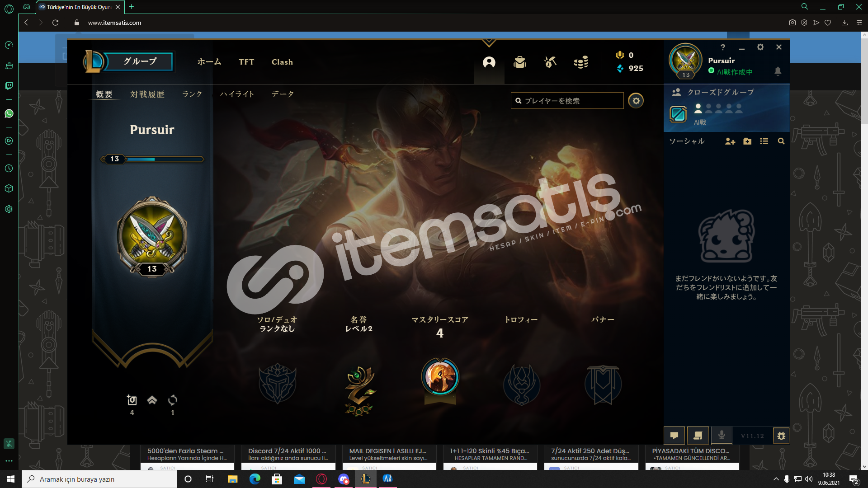Open Microsoft Edge from taskbar
This screenshot has width=868, height=488.
[255, 479]
